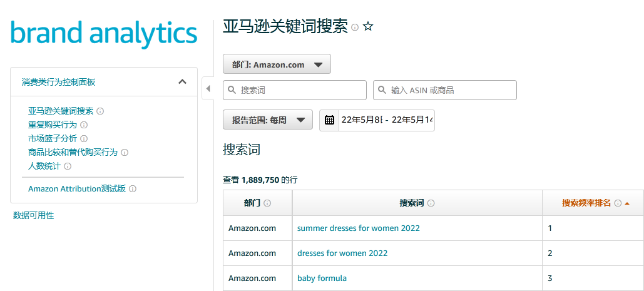Click rank 3 in the 搜索频率排名 column

pyautogui.click(x=550, y=278)
